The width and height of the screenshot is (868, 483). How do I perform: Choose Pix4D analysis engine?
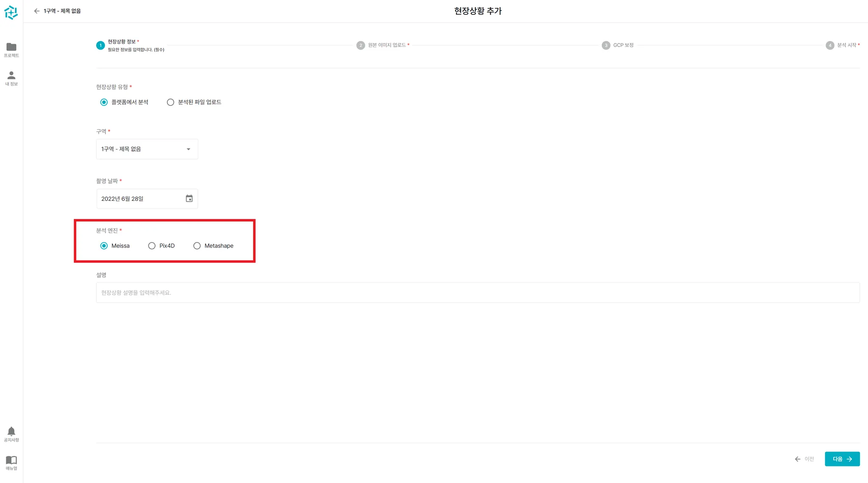152,246
